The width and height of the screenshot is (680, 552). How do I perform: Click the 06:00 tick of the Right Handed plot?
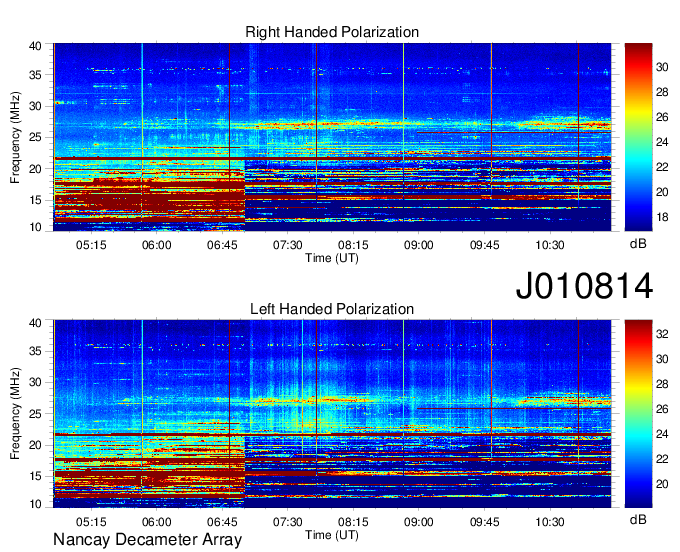[157, 245]
